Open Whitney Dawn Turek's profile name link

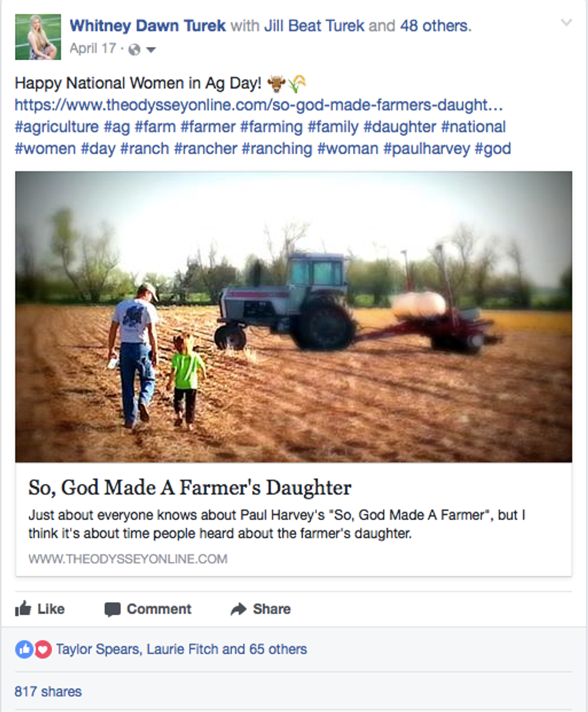click(x=148, y=26)
